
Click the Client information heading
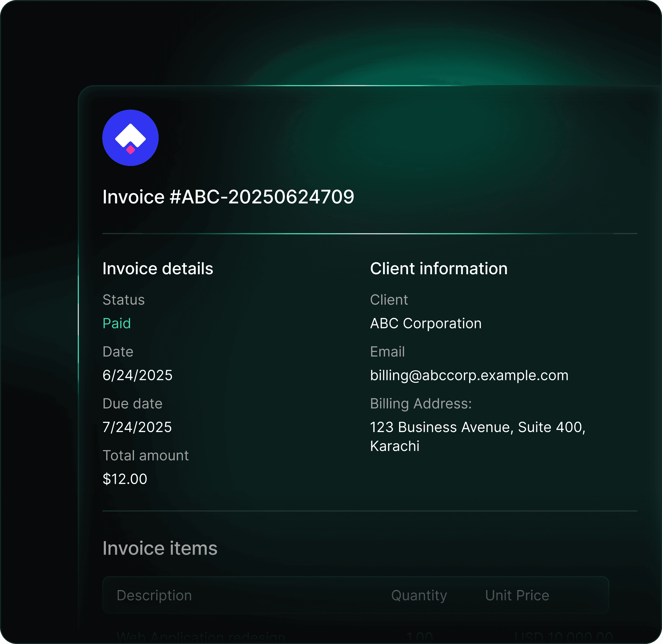[x=438, y=269]
